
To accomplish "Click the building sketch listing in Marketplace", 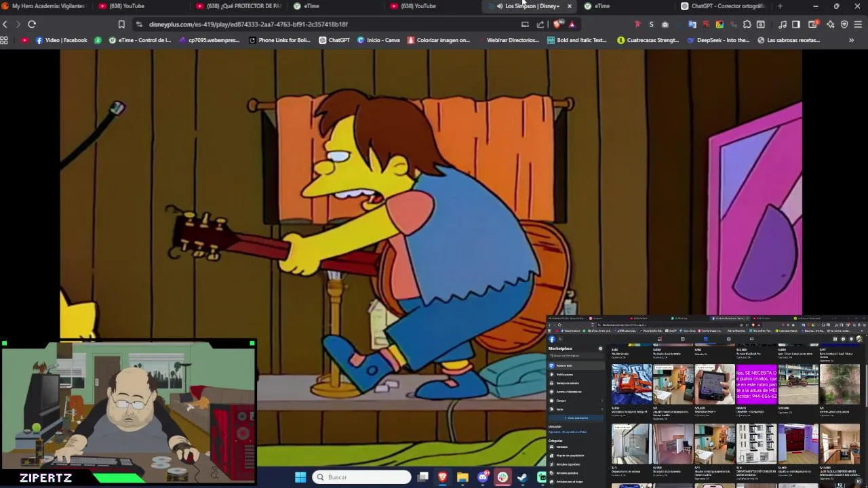I will (x=757, y=443).
